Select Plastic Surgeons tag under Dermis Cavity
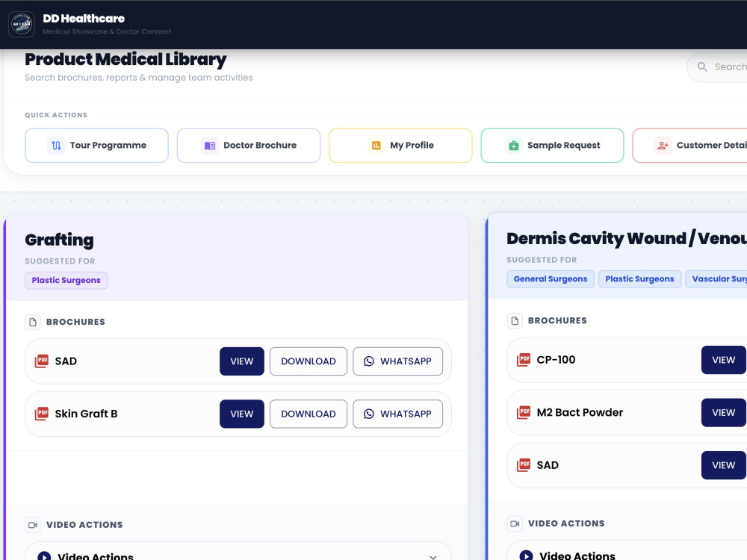This screenshot has width=747, height=560. tap(640, 279)
